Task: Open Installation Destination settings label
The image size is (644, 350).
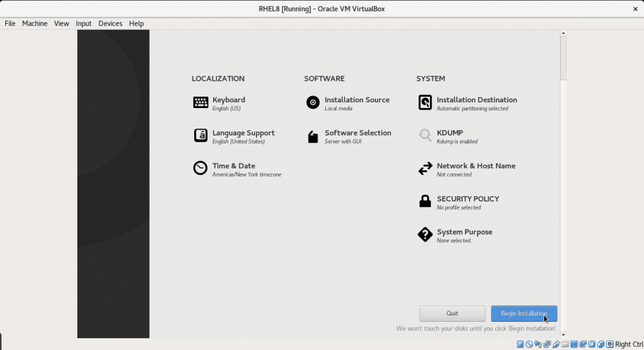Action: coord(477,100)
